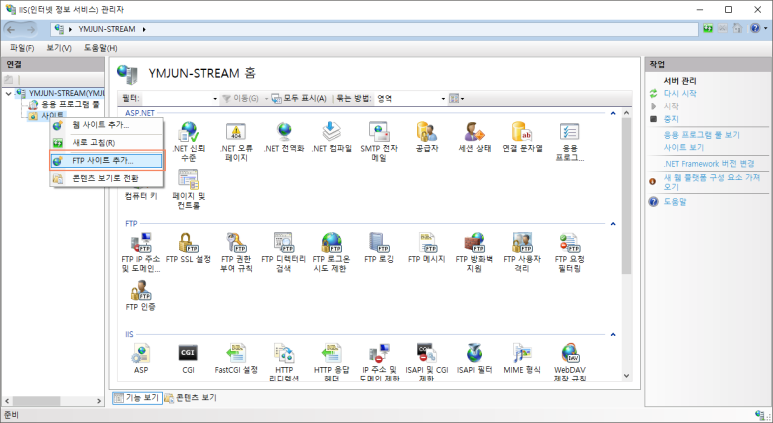Open the 공급자 feature icon
773x423 pixels.
pyautogui.click(x=426, y=137)
